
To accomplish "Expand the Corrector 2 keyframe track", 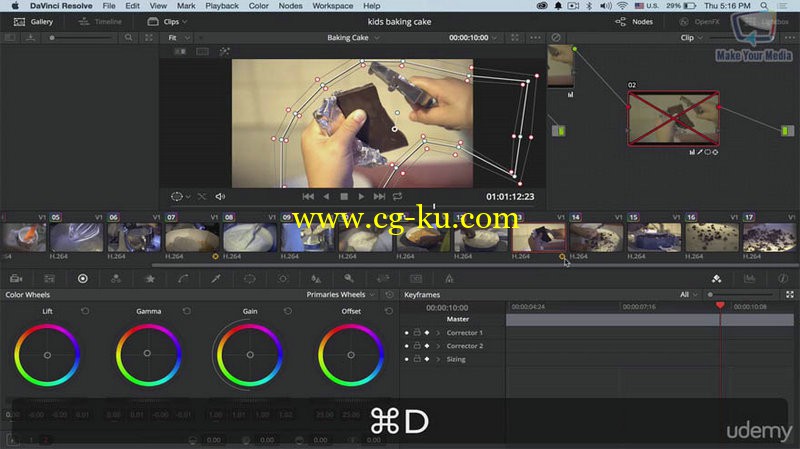I will [438, 346].
